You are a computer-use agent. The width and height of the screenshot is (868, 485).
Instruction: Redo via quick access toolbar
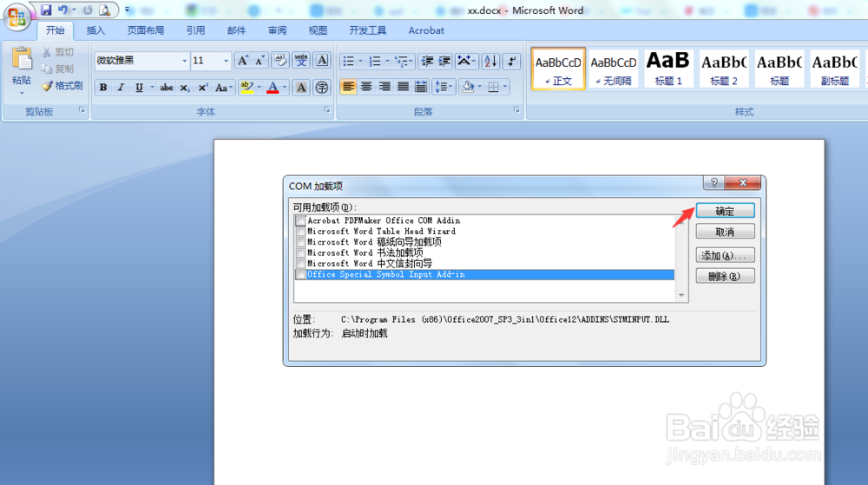(88, 10)
